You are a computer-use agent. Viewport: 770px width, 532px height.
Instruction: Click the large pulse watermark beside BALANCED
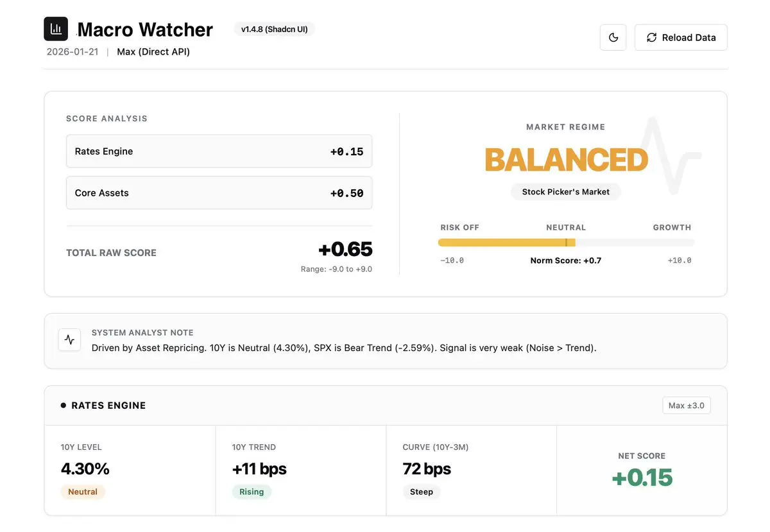[x=667, y=156]
